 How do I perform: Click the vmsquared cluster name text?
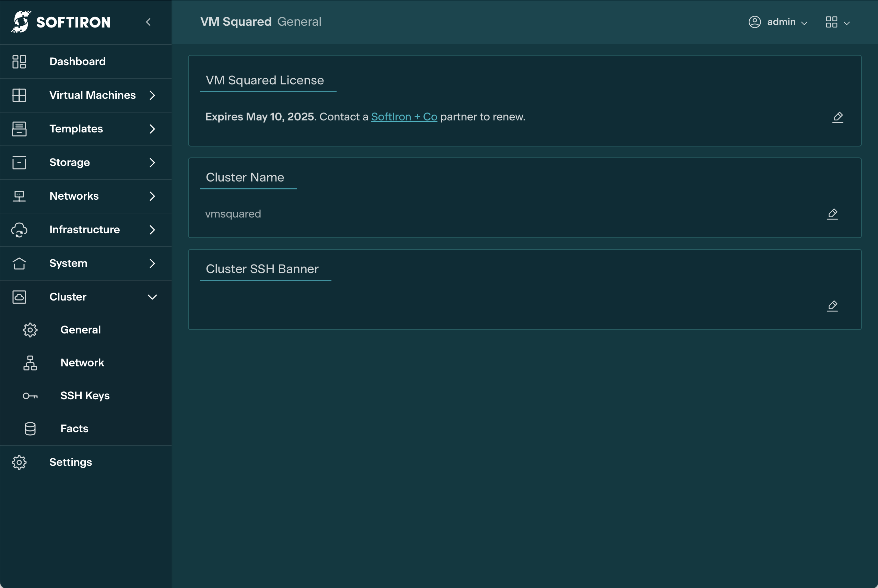pos(233,214)
